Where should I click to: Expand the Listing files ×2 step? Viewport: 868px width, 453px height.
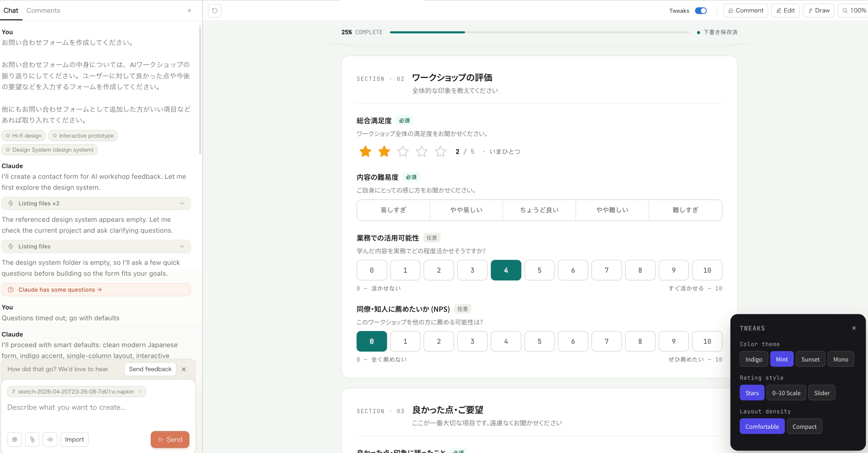[x=96, y=203]
